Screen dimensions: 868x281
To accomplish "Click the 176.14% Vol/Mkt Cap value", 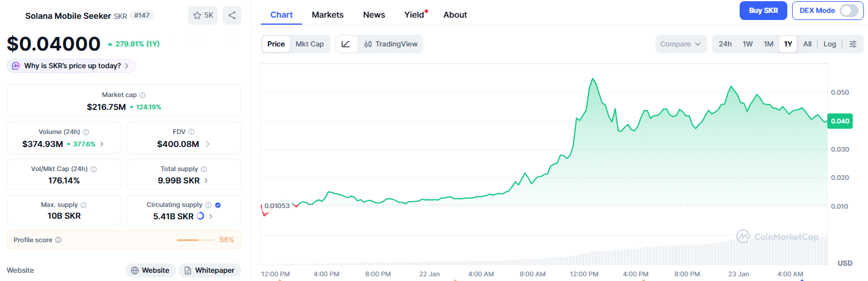I will click(64, 180).
